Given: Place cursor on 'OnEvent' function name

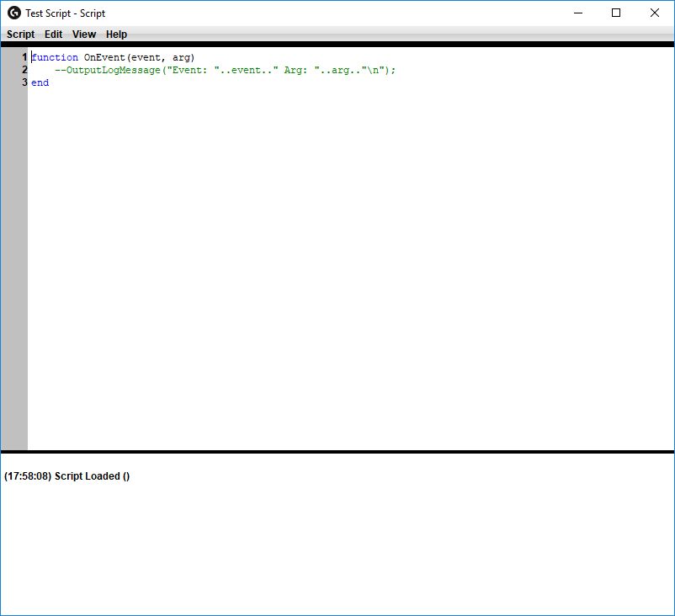Looking at the screenshot, I should point(104,57).
